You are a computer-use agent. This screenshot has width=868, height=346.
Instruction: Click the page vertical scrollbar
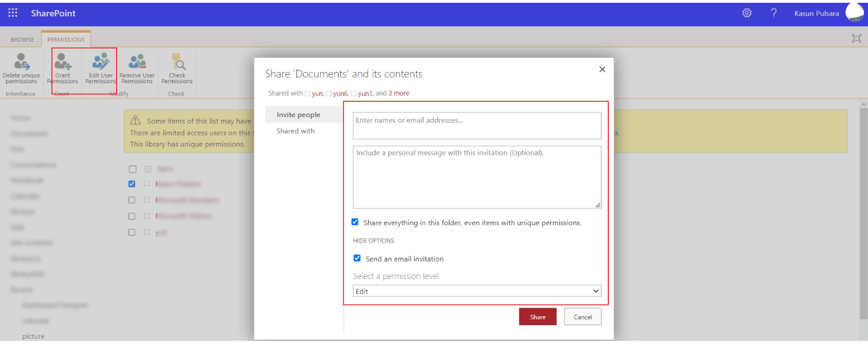[863, 214]
